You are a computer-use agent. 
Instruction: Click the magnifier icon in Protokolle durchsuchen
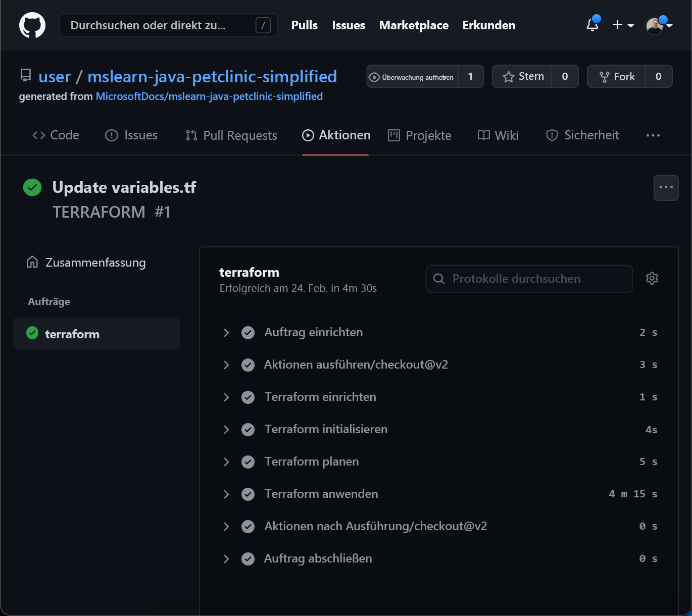[439, 279]
